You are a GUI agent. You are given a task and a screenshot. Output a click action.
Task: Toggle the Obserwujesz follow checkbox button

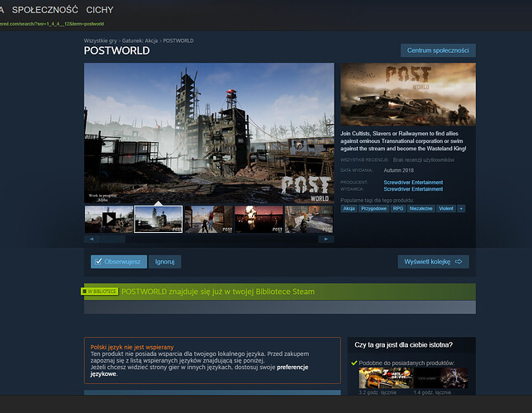coord(119,262)
